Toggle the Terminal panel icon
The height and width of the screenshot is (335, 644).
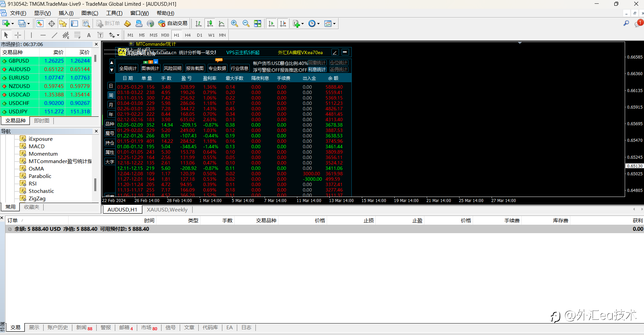(x=74, y=23)
